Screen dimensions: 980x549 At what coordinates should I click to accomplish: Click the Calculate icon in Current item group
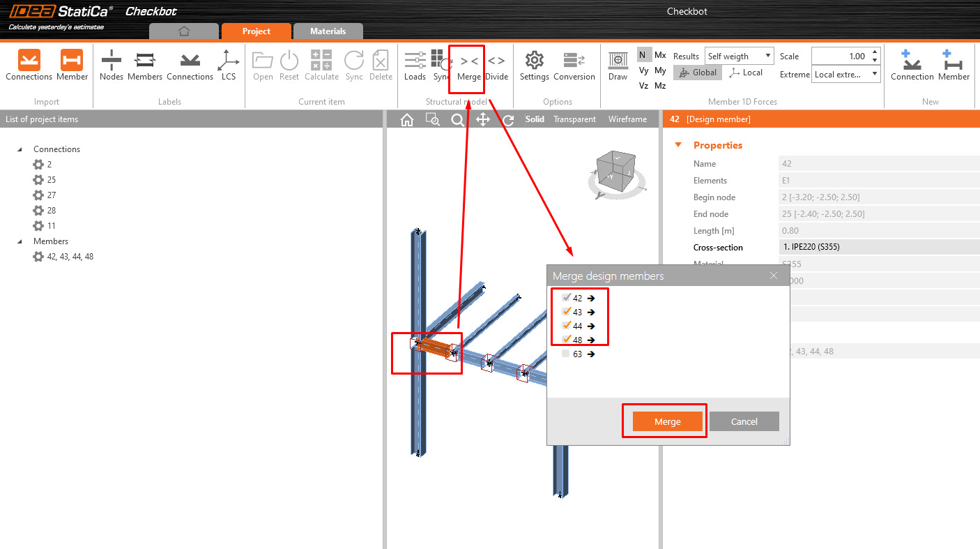click(321, 66)
